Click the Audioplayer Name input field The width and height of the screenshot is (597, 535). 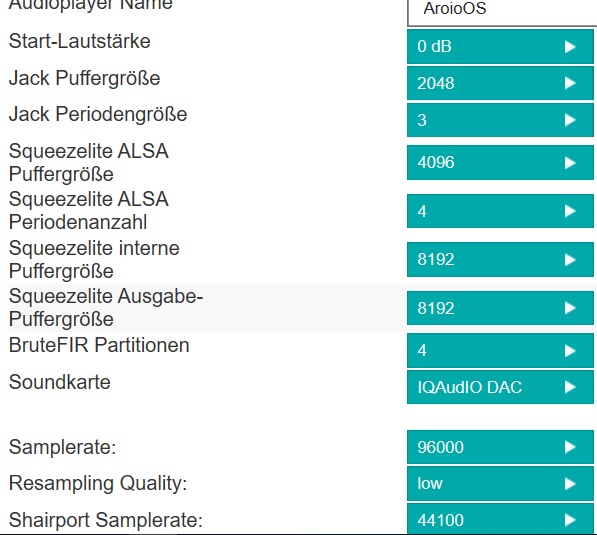[x=502, y=11]
